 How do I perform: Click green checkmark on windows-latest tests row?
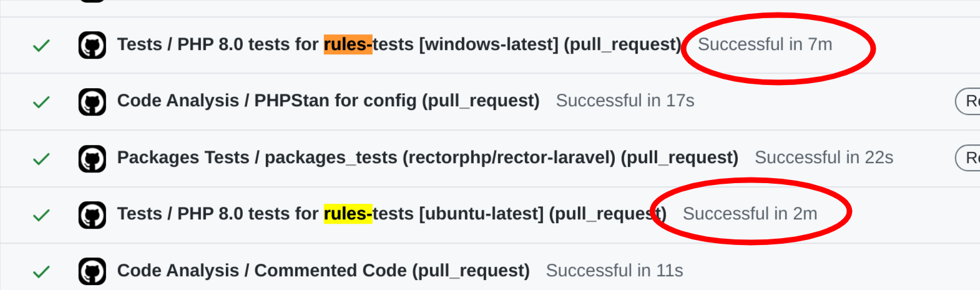click(x=41, y=46)
